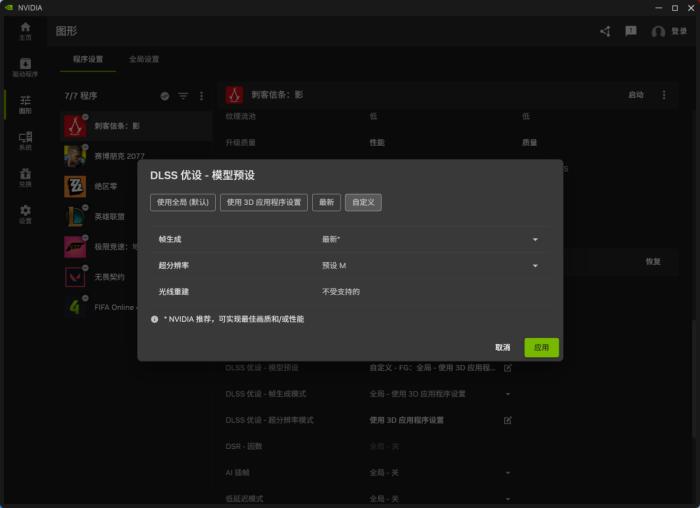Viewport: 700px width, 508px height.
Task: Open the Settings gear in the sidebar
Action: 25,214
